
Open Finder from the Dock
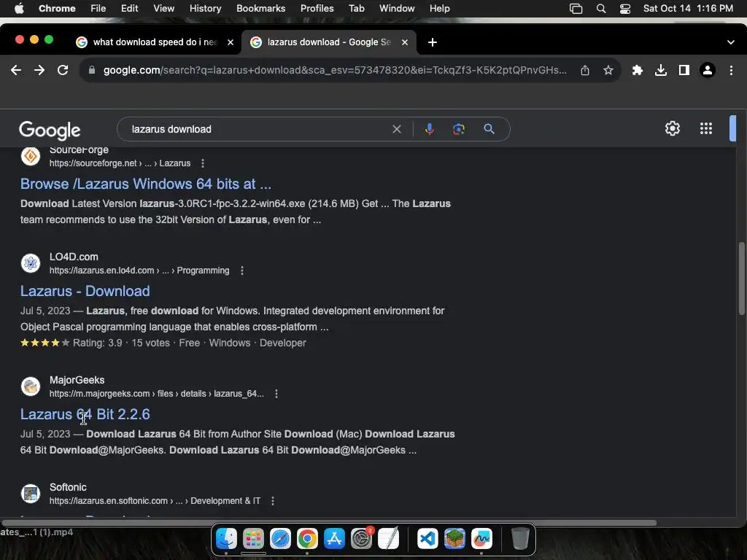coord(226,539)
